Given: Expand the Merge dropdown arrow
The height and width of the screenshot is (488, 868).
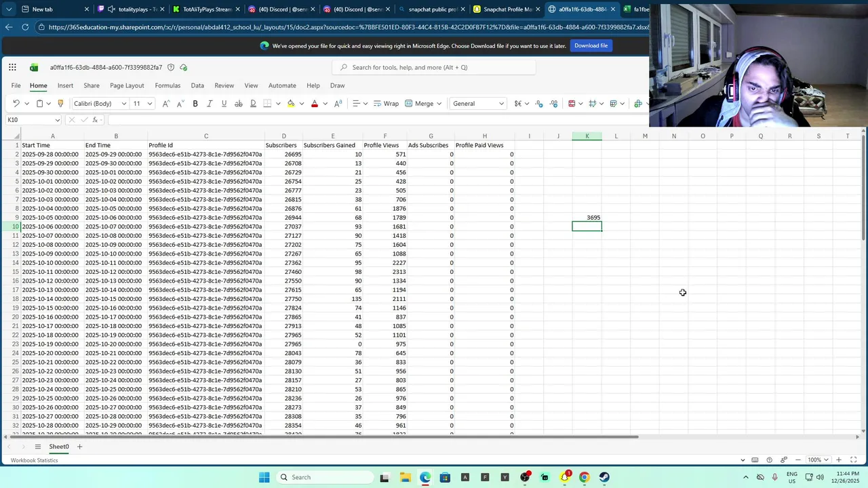Looking at the screenshot, I should [x=439, y=104].
